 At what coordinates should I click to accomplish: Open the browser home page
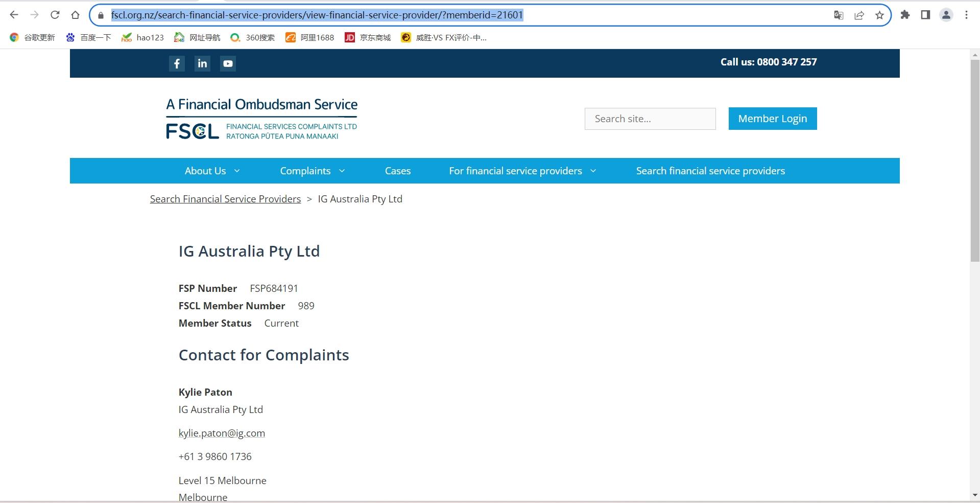click(x=75, y=15)
